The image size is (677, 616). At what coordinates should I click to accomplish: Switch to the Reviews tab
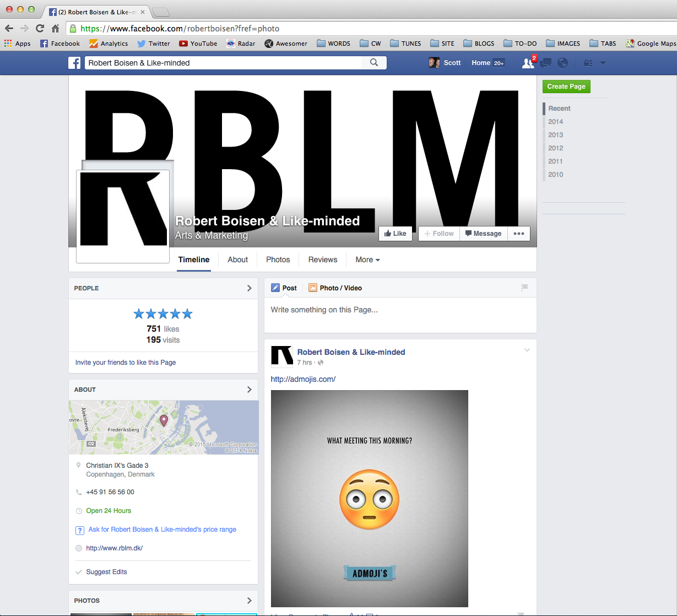coord(323,260)
